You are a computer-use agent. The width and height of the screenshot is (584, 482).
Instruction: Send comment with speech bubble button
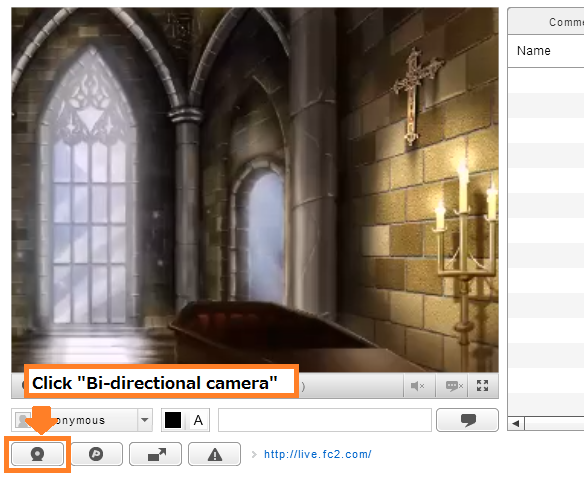click(x=467, y=420)
